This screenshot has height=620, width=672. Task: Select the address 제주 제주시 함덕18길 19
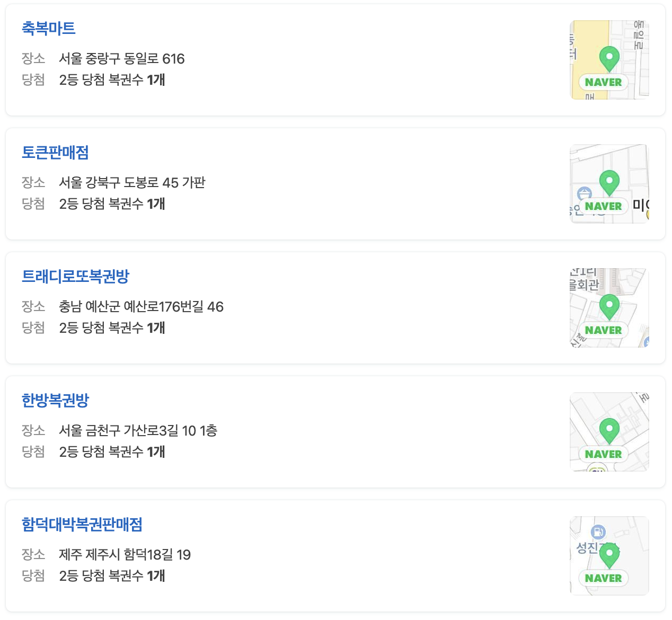tap(126, 554)
